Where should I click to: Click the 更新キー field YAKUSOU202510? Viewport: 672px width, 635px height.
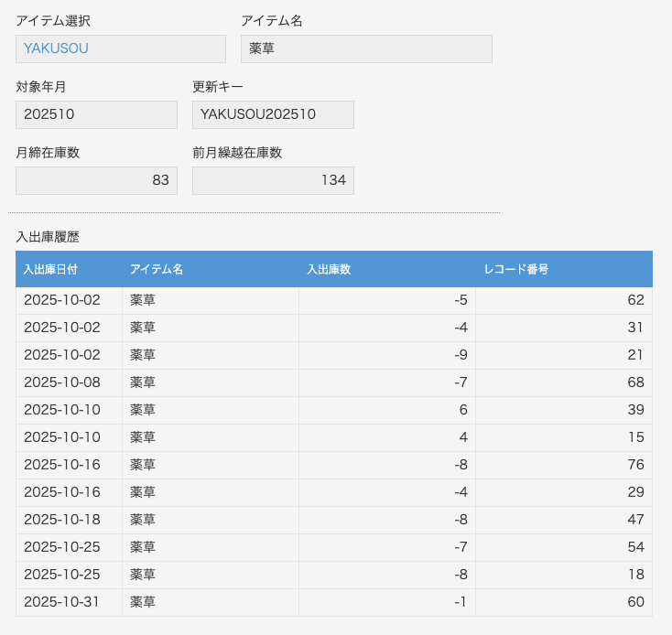coord(272,114)
